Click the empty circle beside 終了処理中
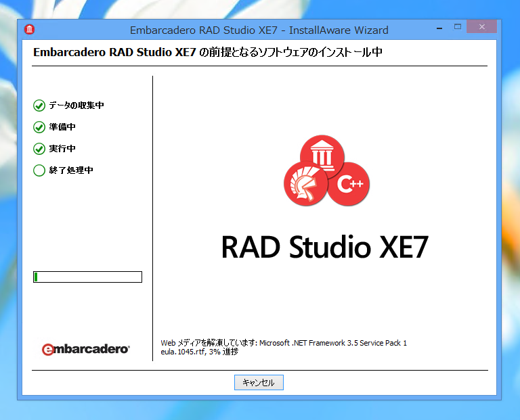Image resolution: width=520 pixels, height=420 pixels. coord(39,170)
